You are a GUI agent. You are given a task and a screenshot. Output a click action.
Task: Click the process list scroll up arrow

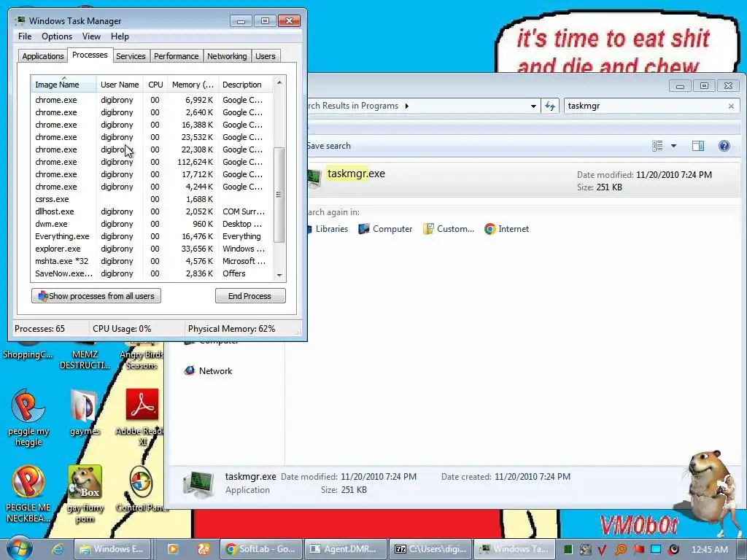[279, 82]
